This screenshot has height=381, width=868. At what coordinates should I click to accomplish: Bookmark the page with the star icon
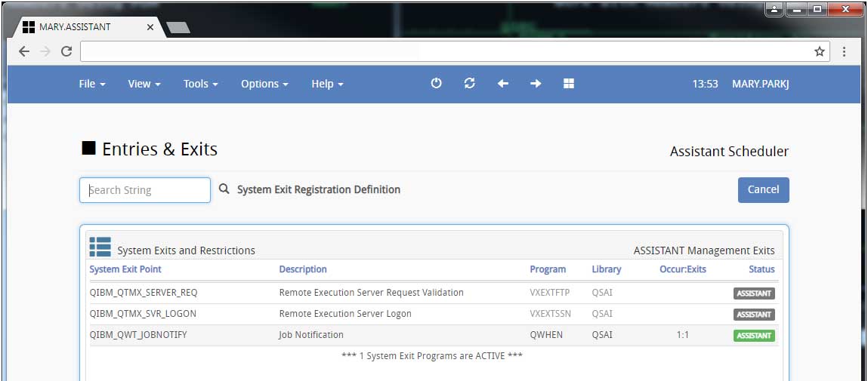[x=819, y=51]
